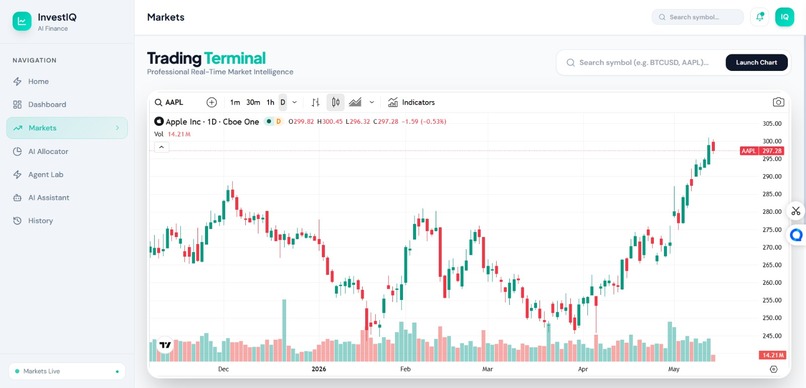Take a chart snapshot with camera icon
This screenshot has height=388, width=806.
[778, 102]
